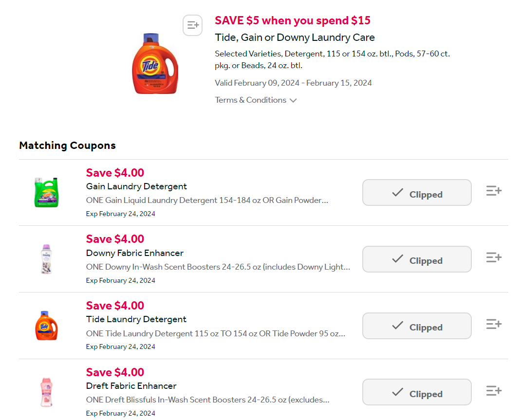This screenshot has height=420, width=520.
Task: Open the Downy Fabric Enhancer coupon title
Action: tap(135, 253)
